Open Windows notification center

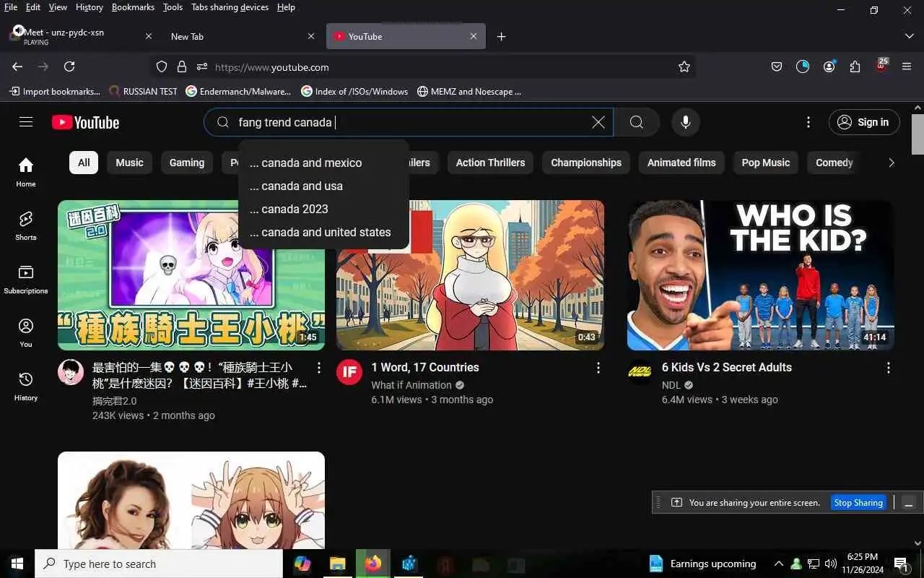pyautogui.click(x=901, y=564)
